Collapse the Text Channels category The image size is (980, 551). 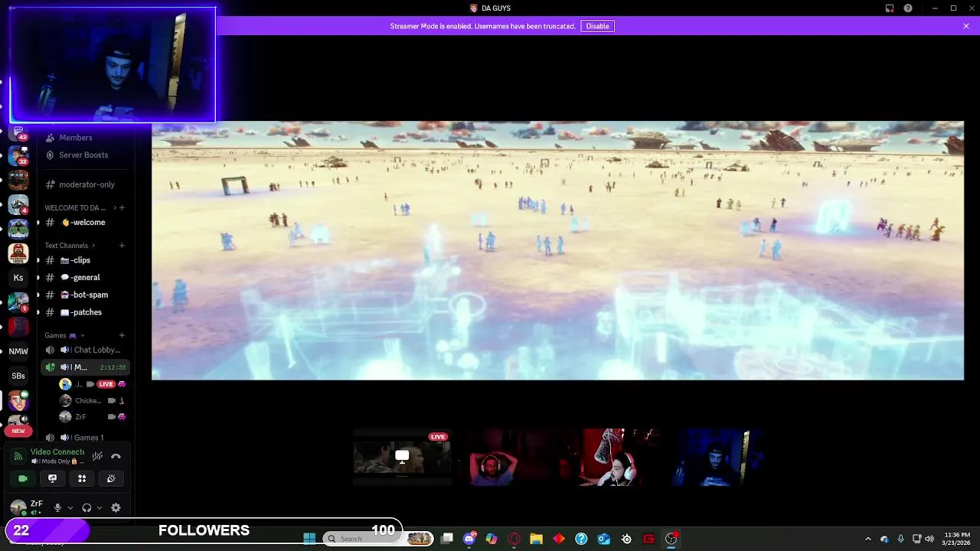(70, 246)
